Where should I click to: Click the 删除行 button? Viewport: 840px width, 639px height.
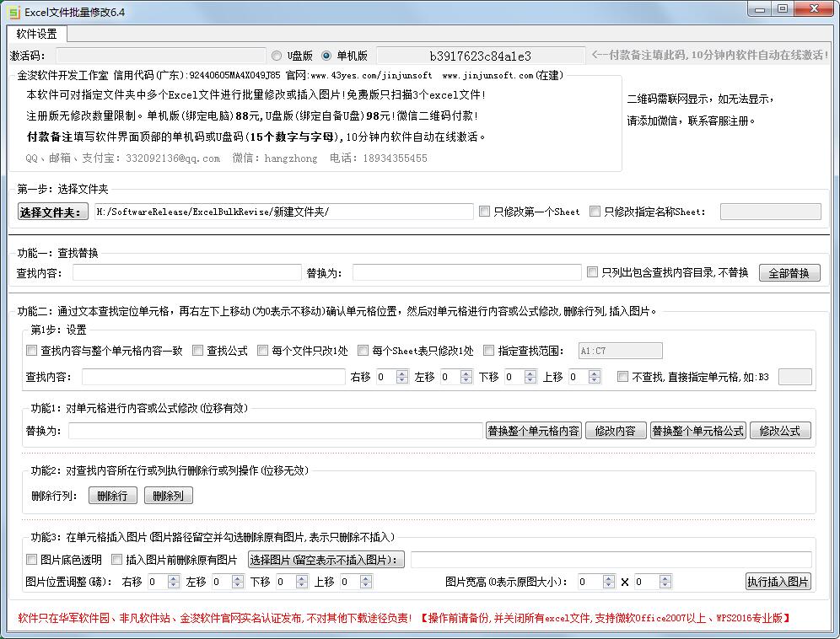tap(113, 496)
